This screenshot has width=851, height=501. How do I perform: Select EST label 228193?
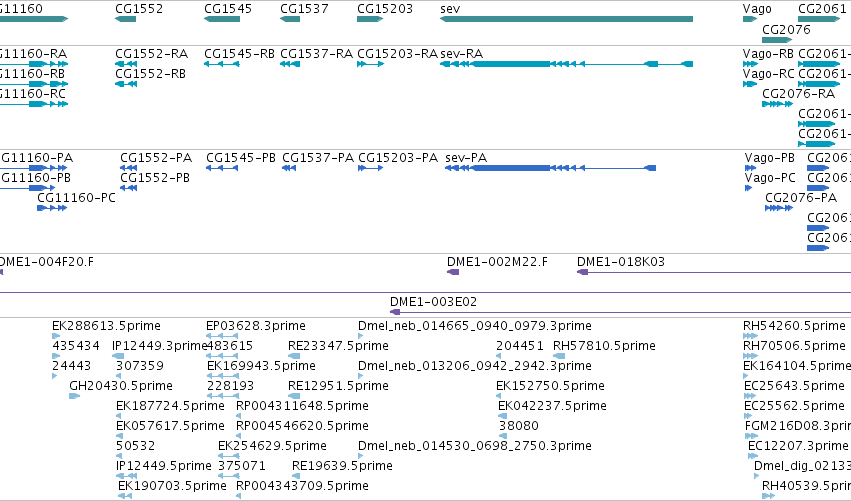point(231,386)
